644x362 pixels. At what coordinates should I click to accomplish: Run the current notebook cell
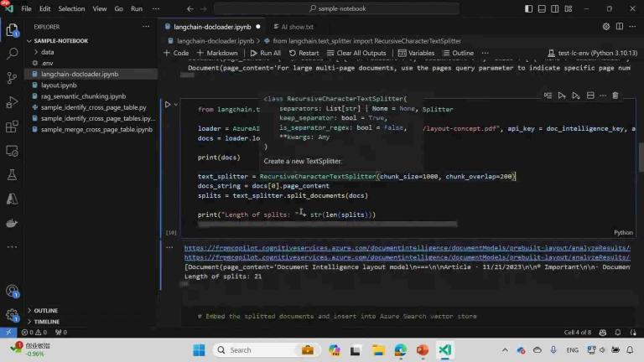tap(168, 105)
